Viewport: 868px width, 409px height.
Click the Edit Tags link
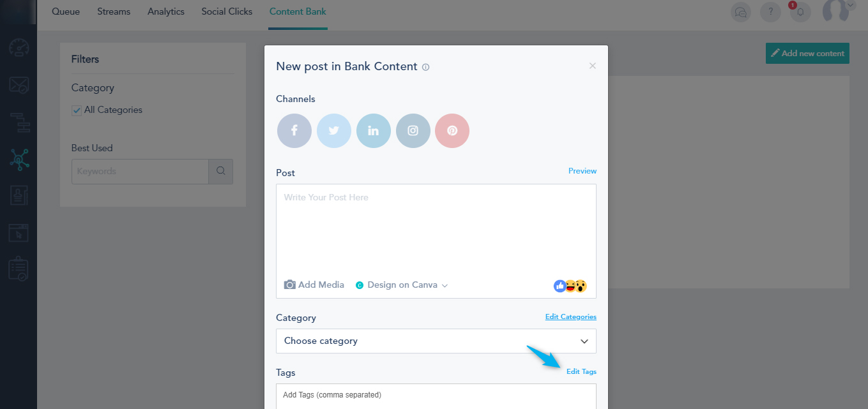coord(581,371)
